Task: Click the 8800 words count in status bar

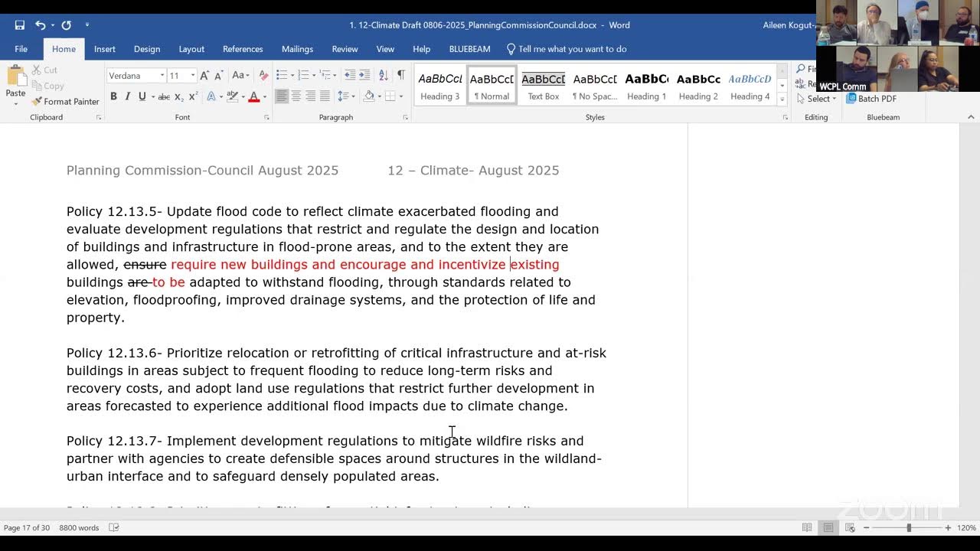Action: coord(79,527)
